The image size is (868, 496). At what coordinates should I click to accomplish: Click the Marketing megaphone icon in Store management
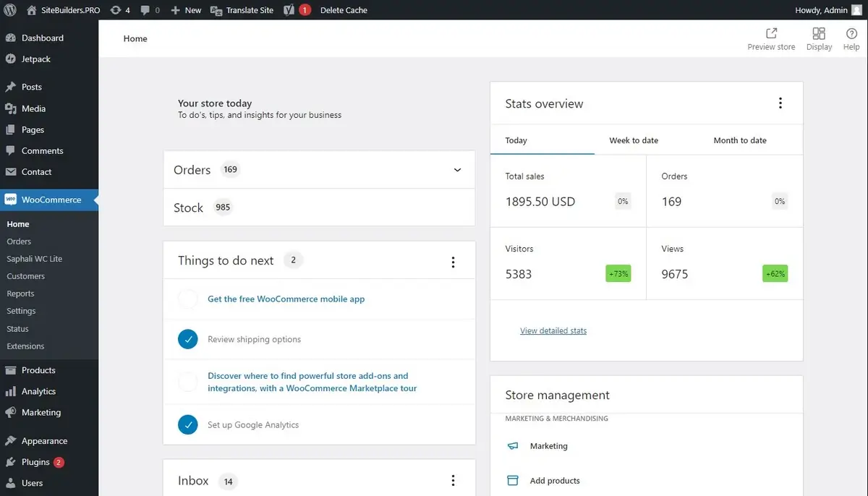[x=513, y=446]
